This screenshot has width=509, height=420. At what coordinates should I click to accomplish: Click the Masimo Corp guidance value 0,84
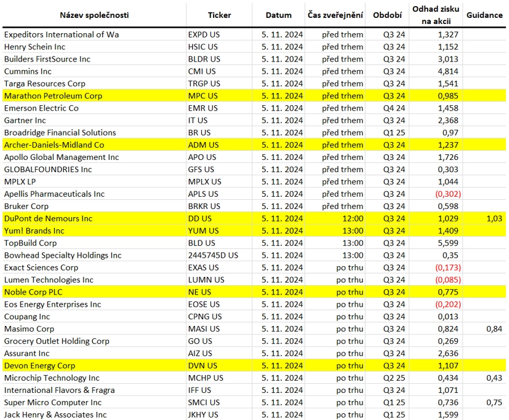click(494, 329)
